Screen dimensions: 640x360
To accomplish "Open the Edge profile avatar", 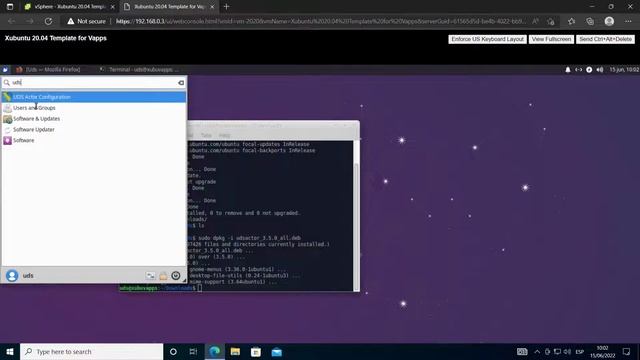I will 609,21.
